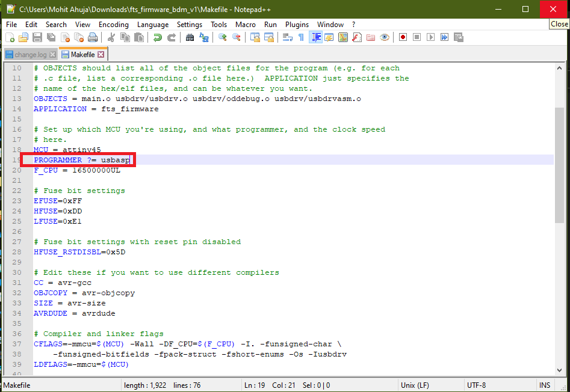The height and width of the screenshot is (392, 570).
Task: Run macro multiple times icon
Action: pos(445,37)
